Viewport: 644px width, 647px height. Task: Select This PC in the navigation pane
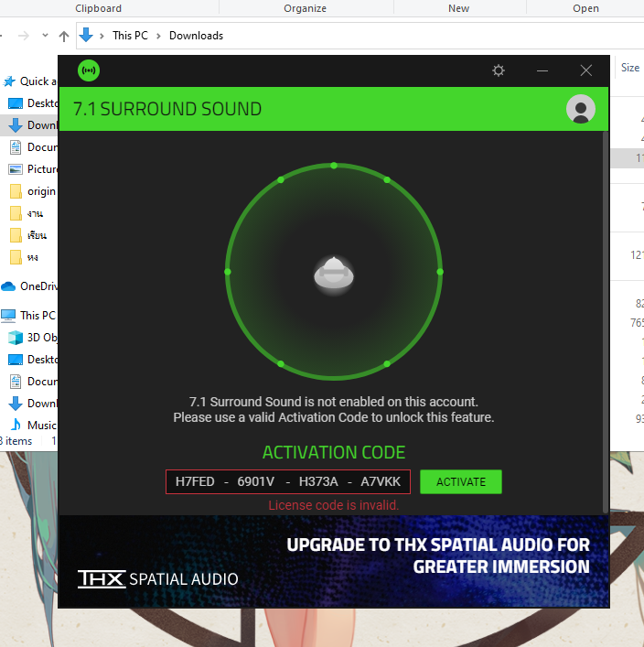(x=28, y=315)
